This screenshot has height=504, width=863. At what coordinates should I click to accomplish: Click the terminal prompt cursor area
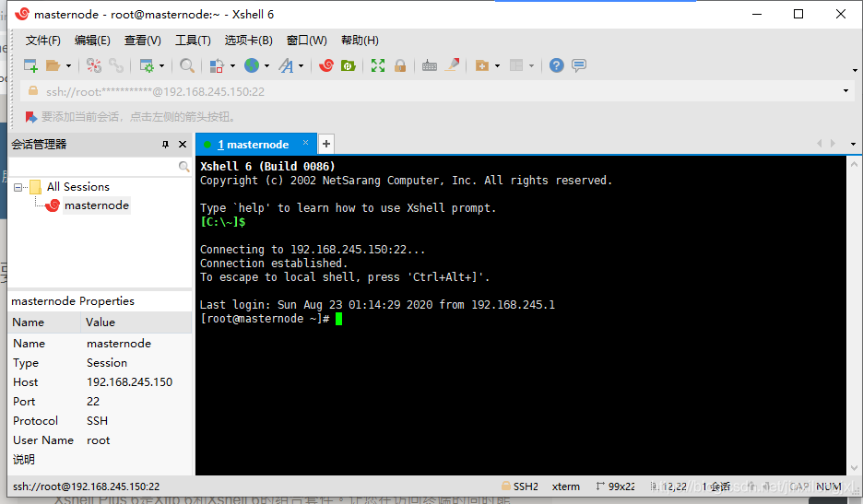pos(338,319)
